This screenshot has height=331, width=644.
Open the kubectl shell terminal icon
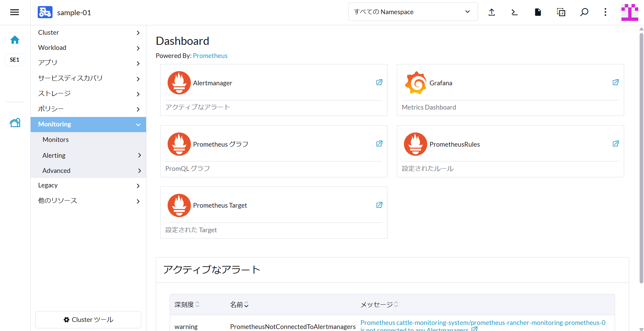514,12
